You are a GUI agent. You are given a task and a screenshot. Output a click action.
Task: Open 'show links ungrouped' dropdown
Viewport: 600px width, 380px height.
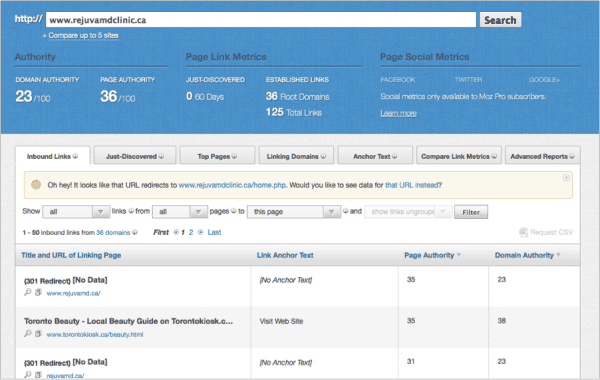pos(408,212)
